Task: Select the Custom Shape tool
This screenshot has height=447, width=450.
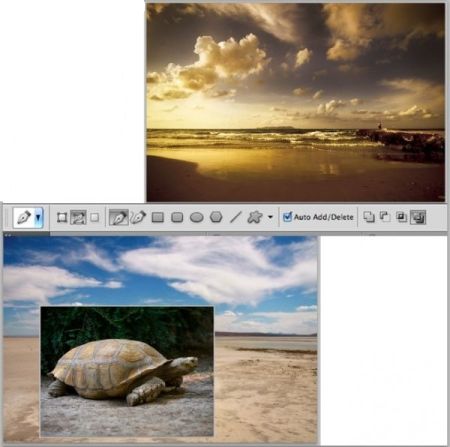Action: (255, 218)
